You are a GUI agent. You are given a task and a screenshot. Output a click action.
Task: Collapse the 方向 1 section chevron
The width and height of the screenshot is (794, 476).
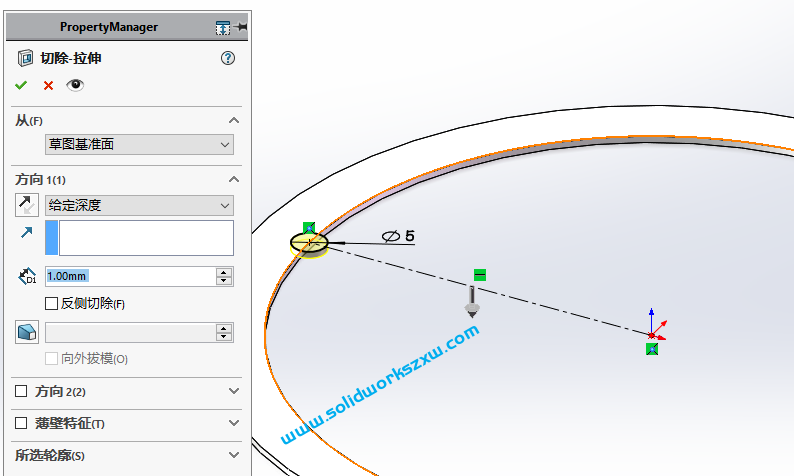[234, 179]
